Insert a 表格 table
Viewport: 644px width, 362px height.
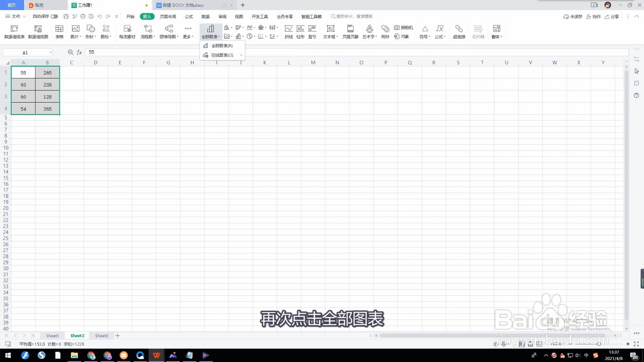pos(60,32)
